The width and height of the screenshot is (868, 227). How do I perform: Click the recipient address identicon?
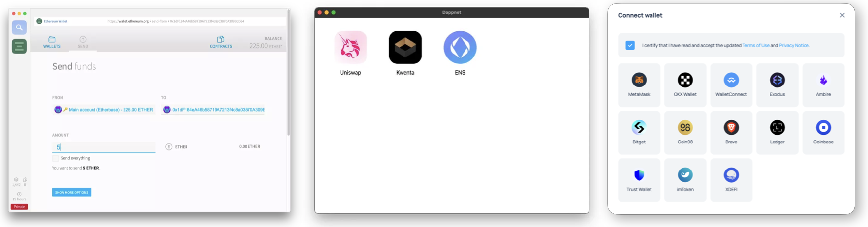[167, 110]
